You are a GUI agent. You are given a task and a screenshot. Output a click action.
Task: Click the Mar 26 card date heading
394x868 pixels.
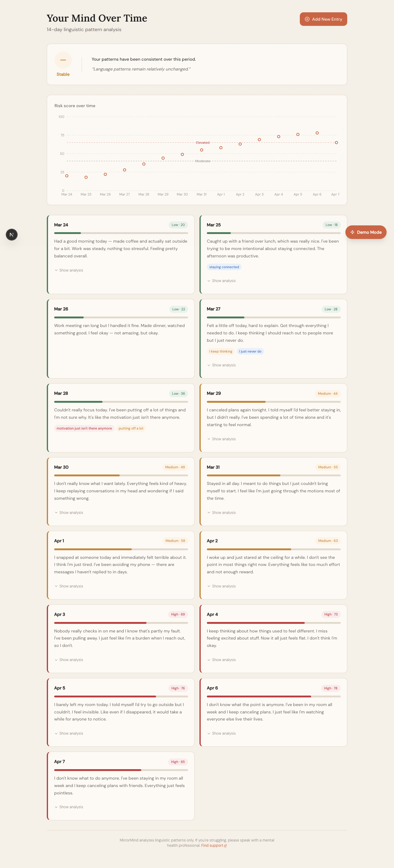pos(61,309)
